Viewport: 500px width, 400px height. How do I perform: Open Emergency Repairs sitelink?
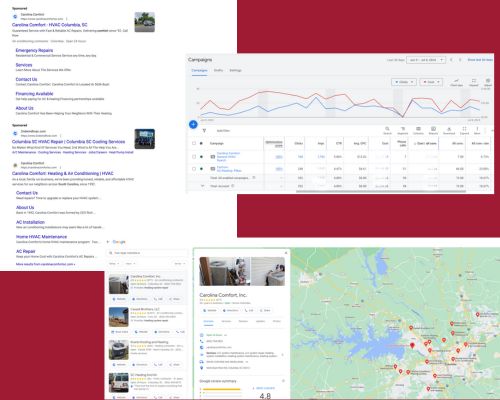click(x=34, y=50)
